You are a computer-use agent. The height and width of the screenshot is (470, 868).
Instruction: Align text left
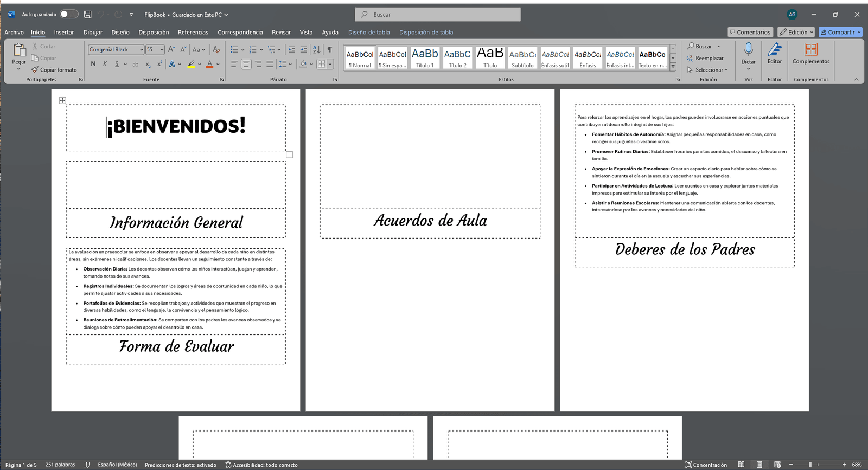coord(234,64)
